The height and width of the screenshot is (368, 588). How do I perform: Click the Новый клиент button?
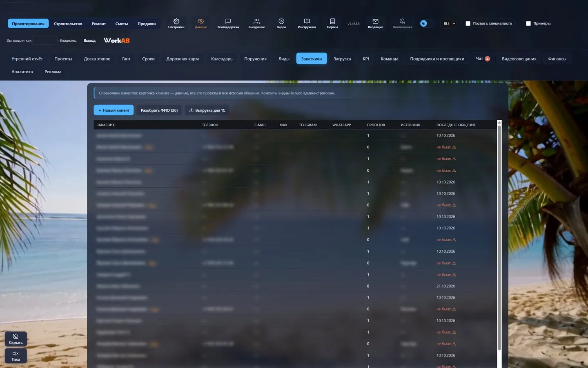pos(114,110)
